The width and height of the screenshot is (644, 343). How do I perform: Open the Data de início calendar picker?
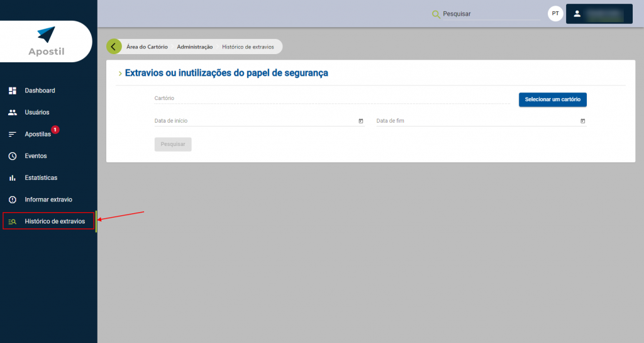[360, 121]
